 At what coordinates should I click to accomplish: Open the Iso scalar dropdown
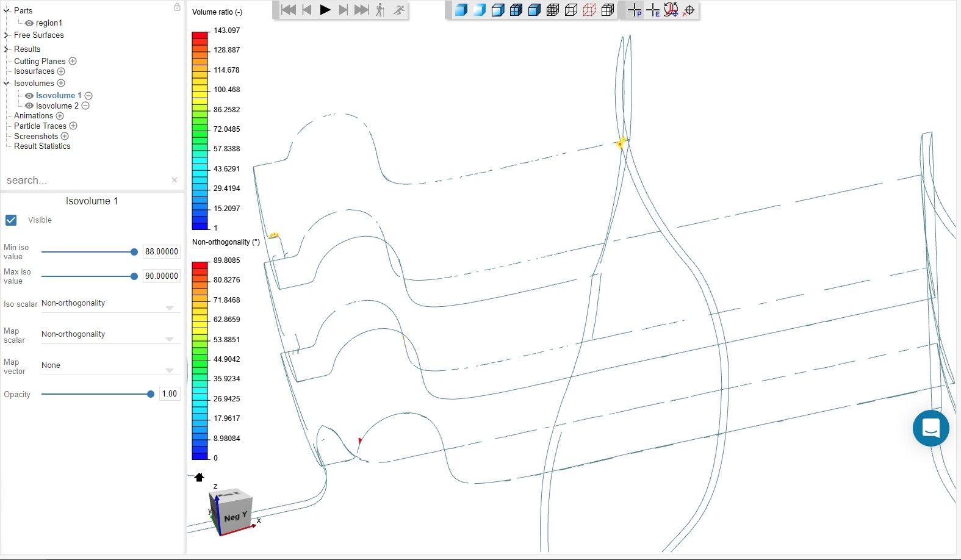tap(110, 304)
